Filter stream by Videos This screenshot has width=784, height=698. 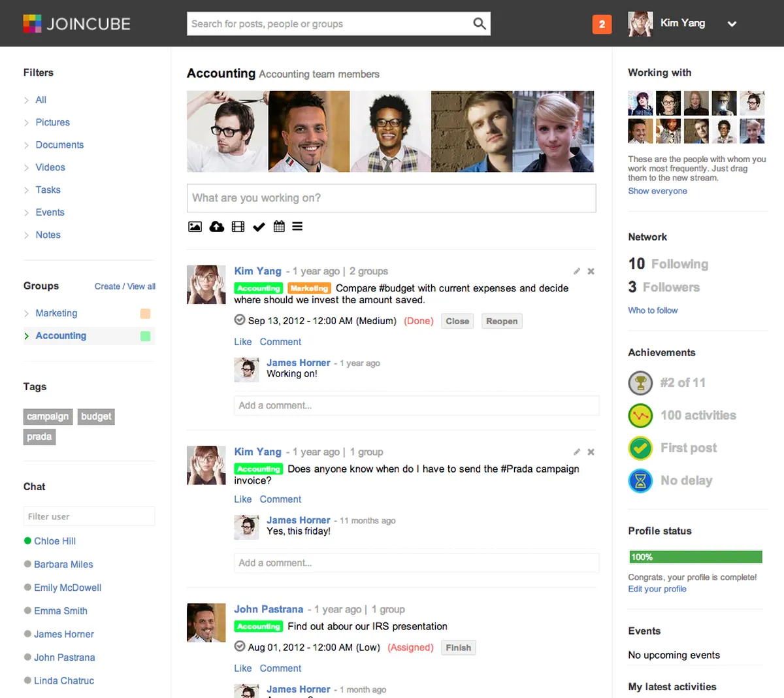tap(50, 167)
